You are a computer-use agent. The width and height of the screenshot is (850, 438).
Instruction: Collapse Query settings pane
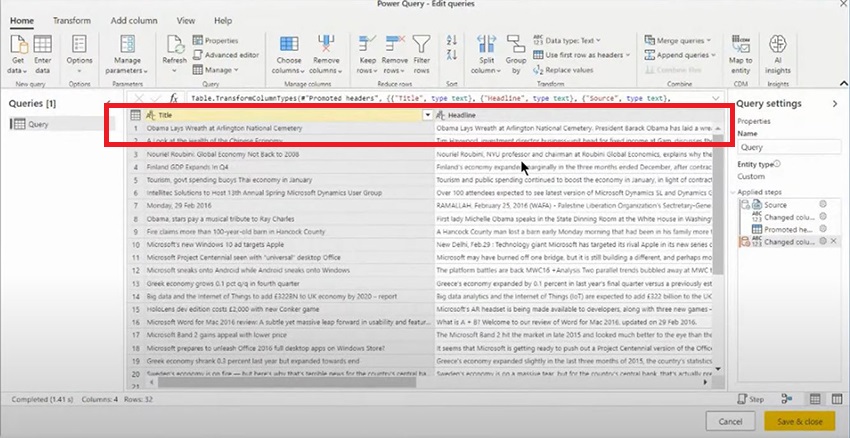(x=835, y=104)
